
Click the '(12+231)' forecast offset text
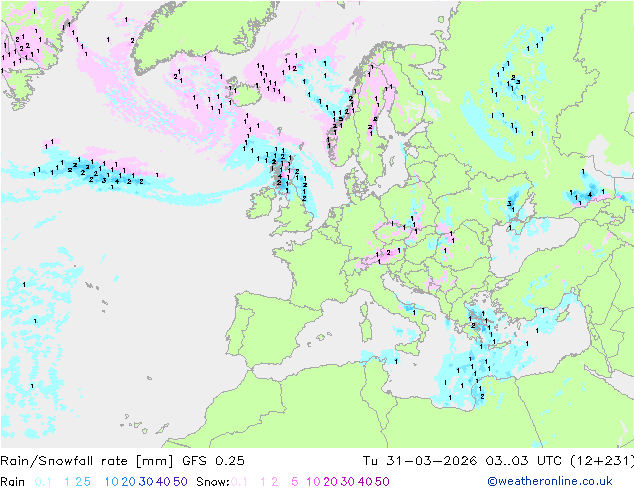click(x=602, y=460)
